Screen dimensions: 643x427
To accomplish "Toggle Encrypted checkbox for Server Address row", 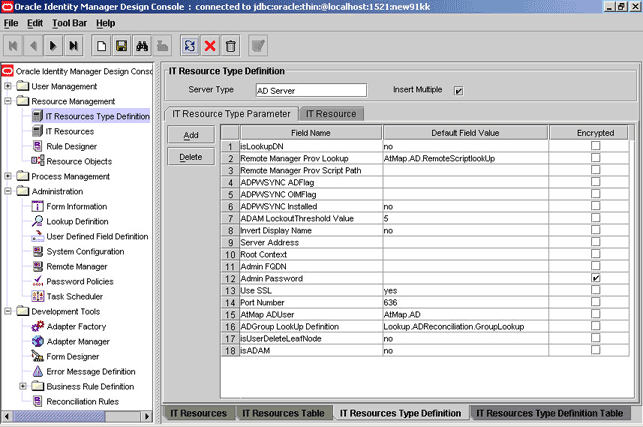I will click(x=595, y=242).
